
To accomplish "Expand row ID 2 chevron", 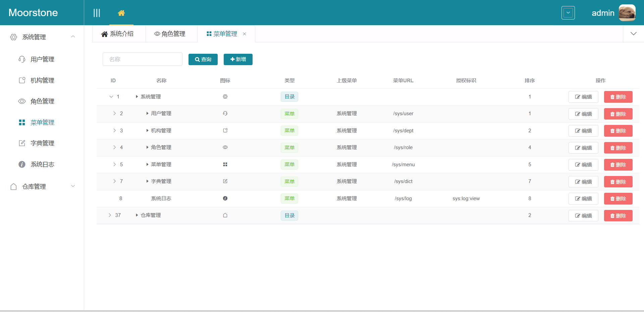I will pyautogui.click(x=114, y=114).
